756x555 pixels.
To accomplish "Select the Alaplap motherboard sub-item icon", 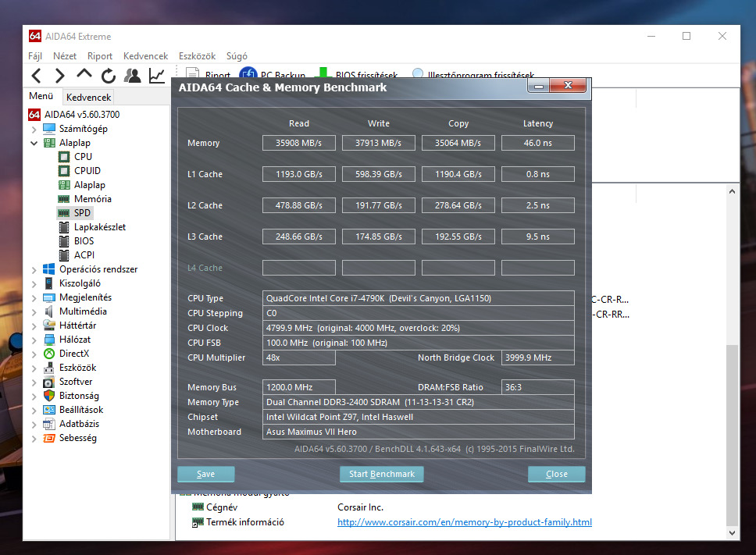I will tap(64, 185).
